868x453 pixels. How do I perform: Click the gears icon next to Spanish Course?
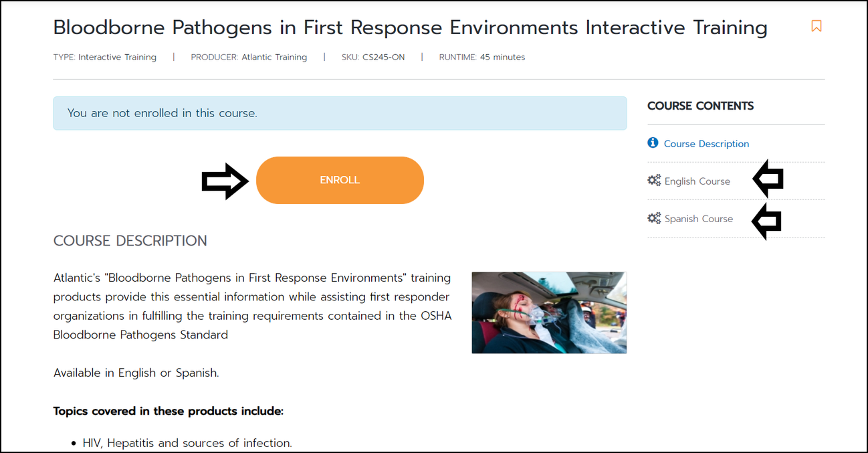point(654,218)
